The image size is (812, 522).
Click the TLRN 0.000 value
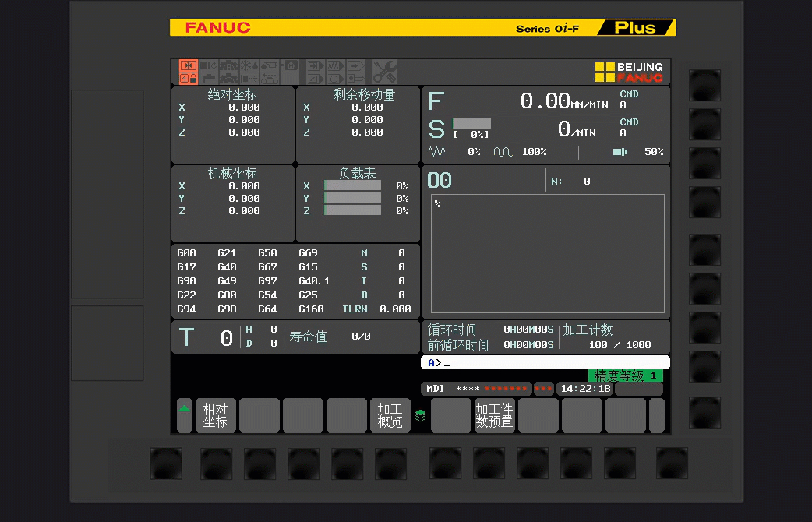coord(395,309)
